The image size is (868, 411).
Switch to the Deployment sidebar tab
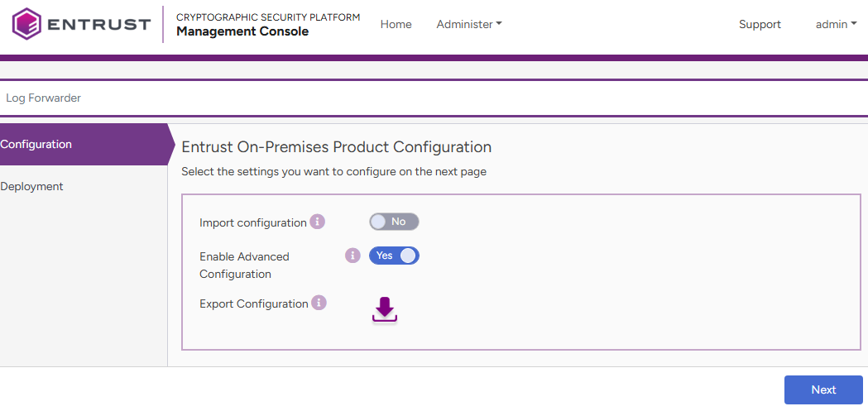pyautogui.click(x=32, y=187)
